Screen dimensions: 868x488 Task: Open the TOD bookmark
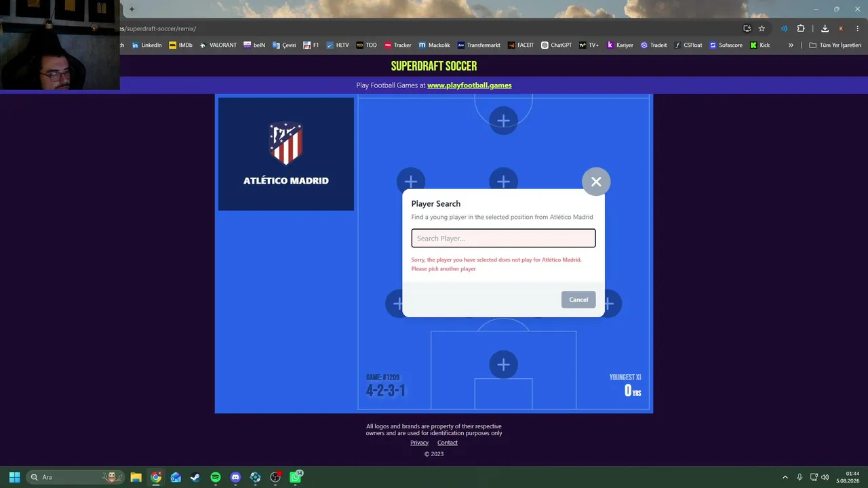366,45
